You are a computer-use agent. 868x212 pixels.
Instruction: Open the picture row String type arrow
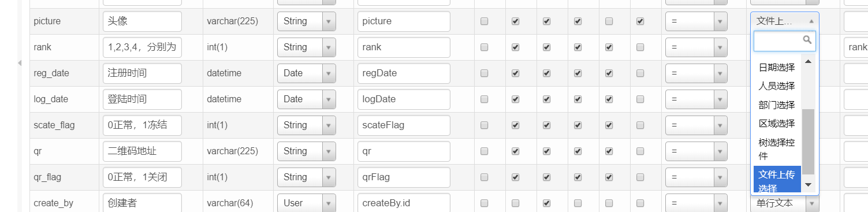pyautogui.click(x=329, y=21)
